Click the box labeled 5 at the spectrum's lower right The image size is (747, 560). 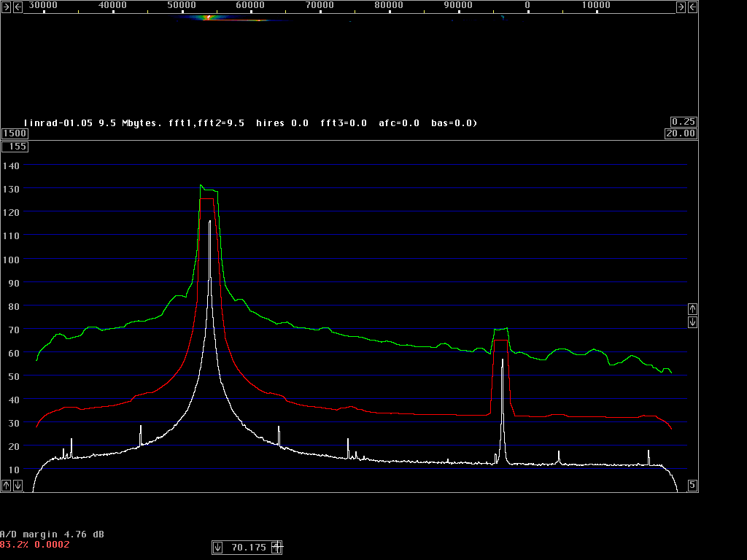coord(693,485)
